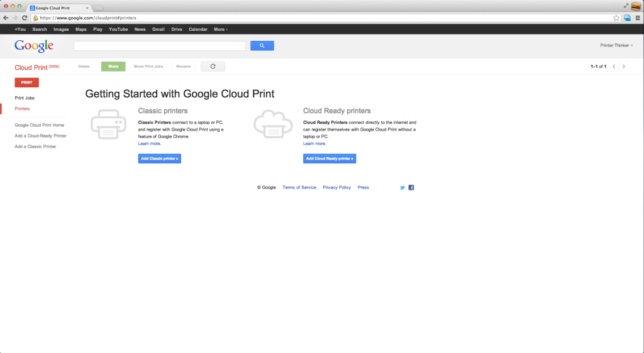Viewport: 644px width, 353px height.
Task: Bookmark this page with the star icon
Action: pos(616,18)
